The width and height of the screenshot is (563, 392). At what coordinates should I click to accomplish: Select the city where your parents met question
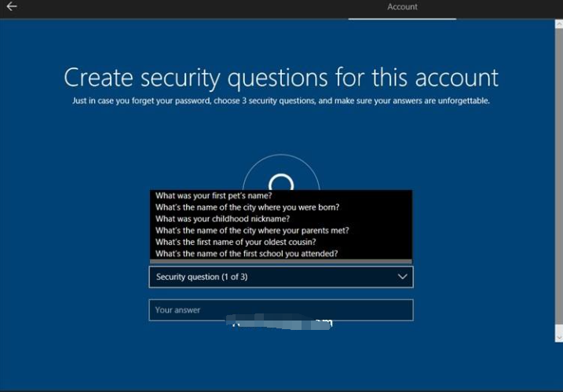(252, 231)
